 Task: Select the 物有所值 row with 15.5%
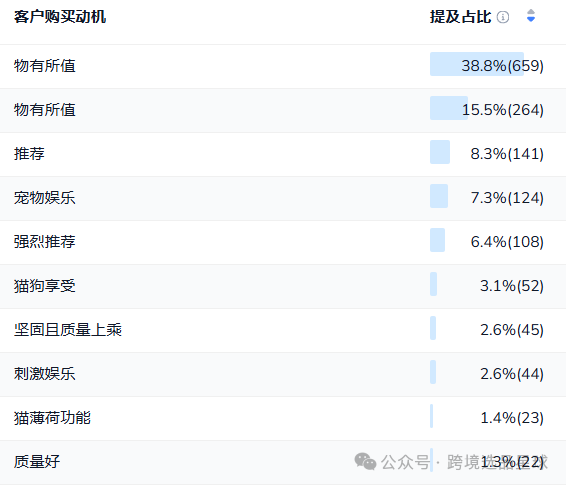[x=283, y=110]
